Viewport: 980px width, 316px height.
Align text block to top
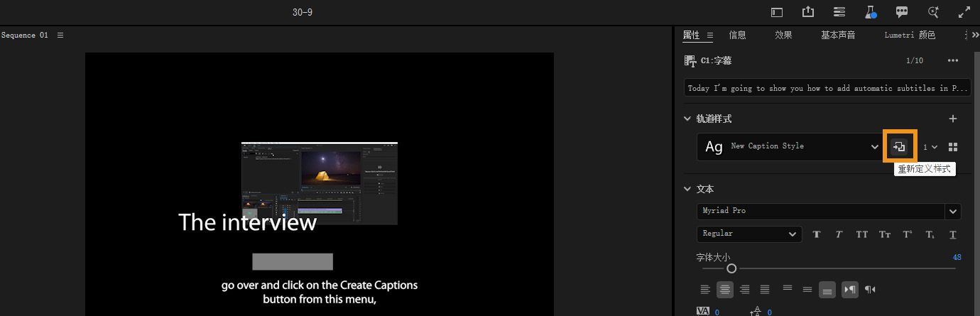coord(788,288)
